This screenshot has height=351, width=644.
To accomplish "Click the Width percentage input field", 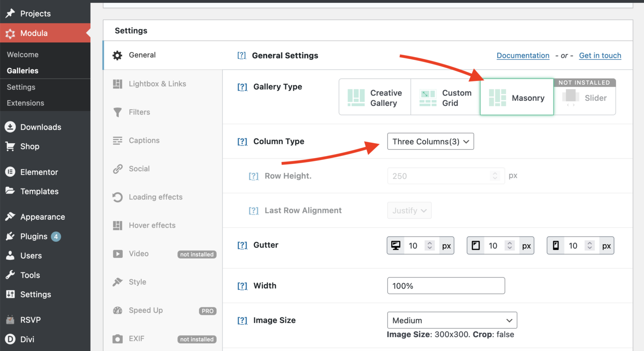I will (446, 286).
